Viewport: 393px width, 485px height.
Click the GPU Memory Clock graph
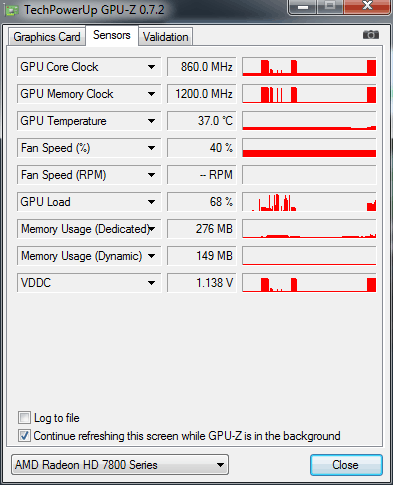(x=309, y=94)
